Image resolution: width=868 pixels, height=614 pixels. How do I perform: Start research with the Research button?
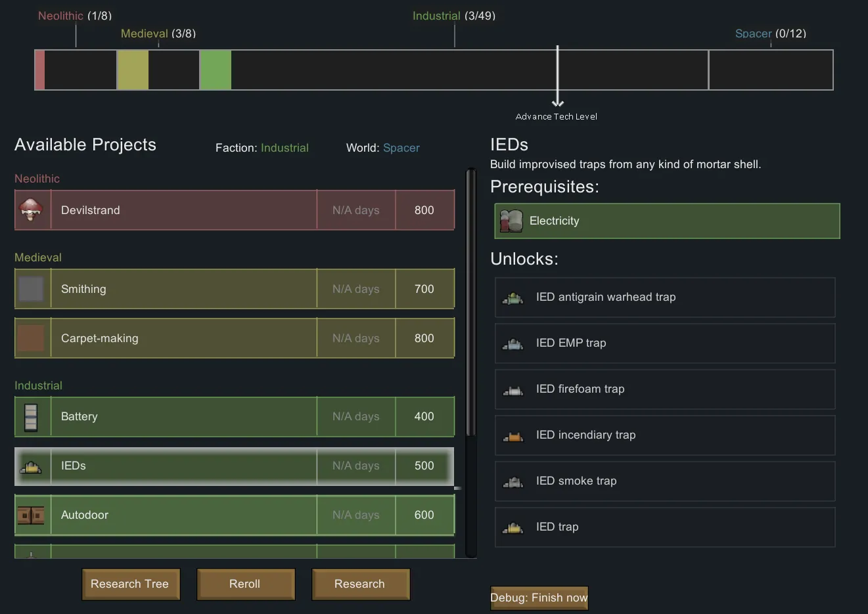pyautogui.click(x=360, y=584)
